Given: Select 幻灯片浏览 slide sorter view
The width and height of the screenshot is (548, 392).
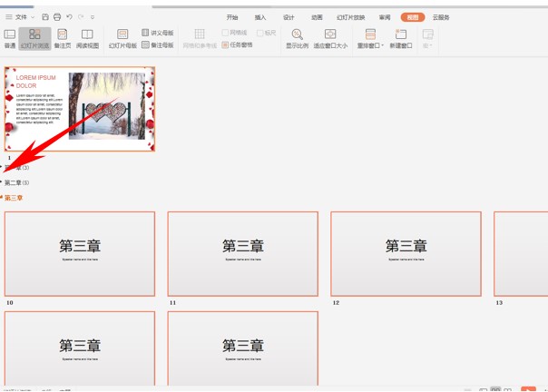Looking at the screenshot, I should click(34, 38).
